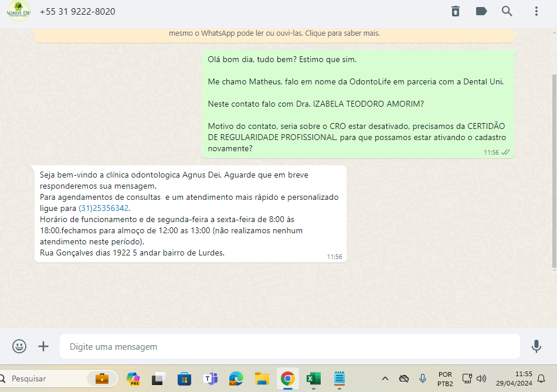The image size is (557, 392).
Task: Click the trash icon in chat header
Action: 456,11
